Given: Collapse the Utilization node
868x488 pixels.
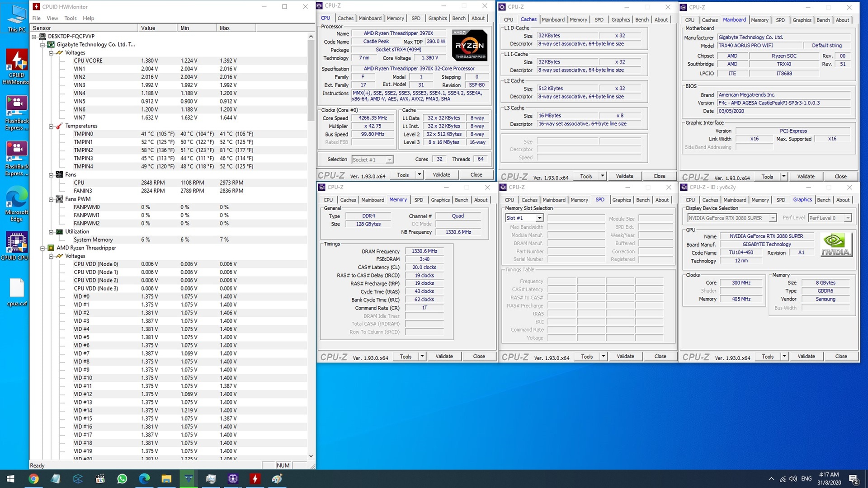Looking at the screenshot, I should point(51,232).
